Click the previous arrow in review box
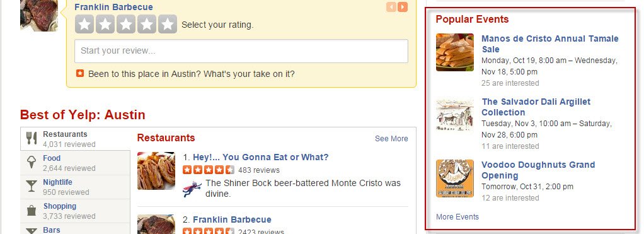This screenshot has width=644, height=234. click(x=391, y=7)
